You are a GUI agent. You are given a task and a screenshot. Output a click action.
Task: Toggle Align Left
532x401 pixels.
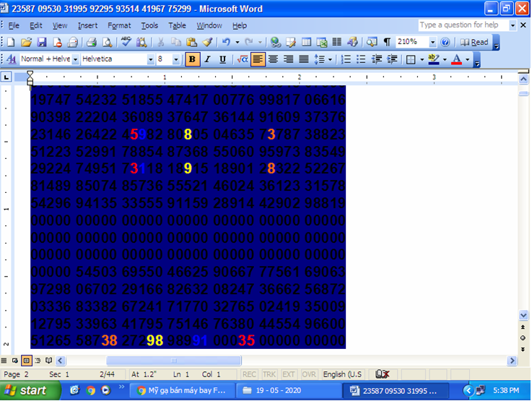pyautogui.click(x=258, y=59)
